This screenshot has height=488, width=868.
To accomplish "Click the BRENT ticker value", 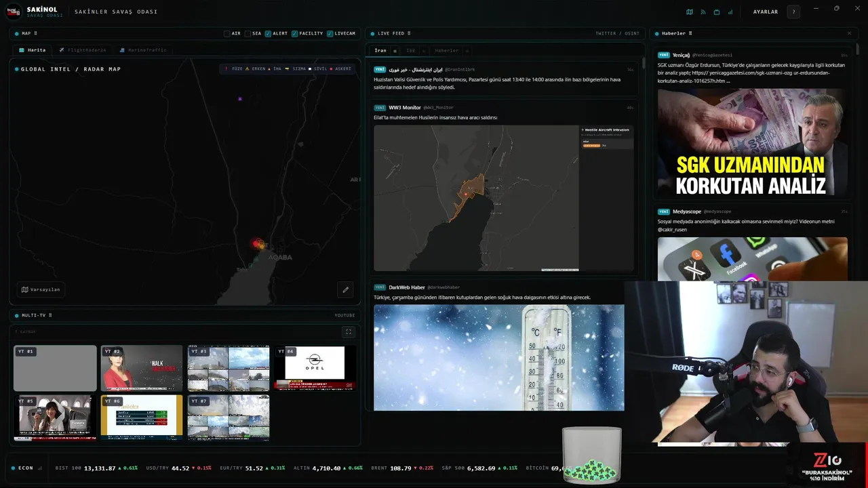I will click(401, 468).
